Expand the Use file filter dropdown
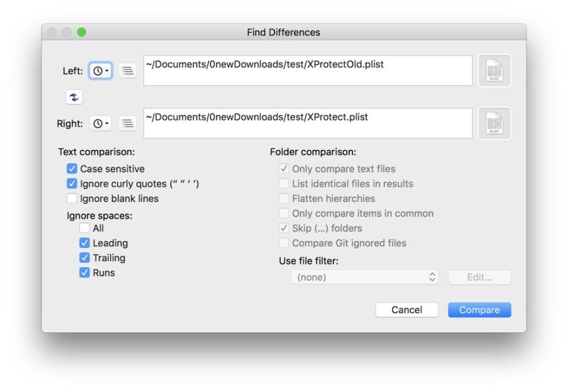Screen dimensions: 568x392 pos(364,277)
